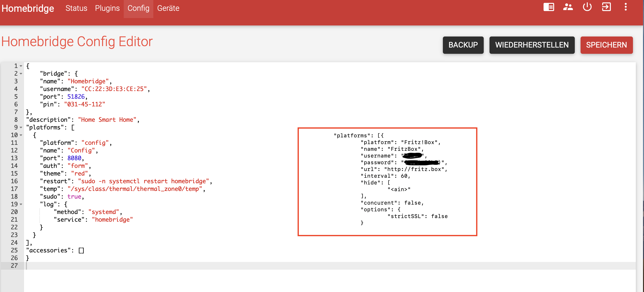This screenshot has width=644, height=292.
Task: Open the three-dot more options menu
Action: tap(625, 7)
